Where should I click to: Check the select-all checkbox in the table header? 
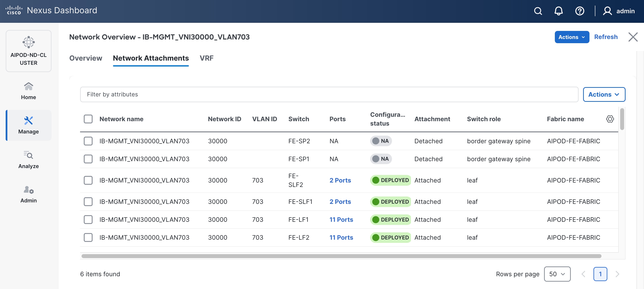tap(88, 119)
